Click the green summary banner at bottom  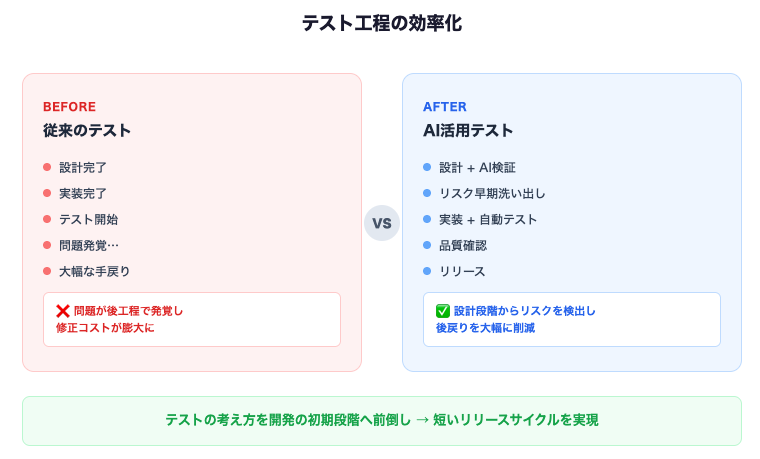tap(381, 420)
